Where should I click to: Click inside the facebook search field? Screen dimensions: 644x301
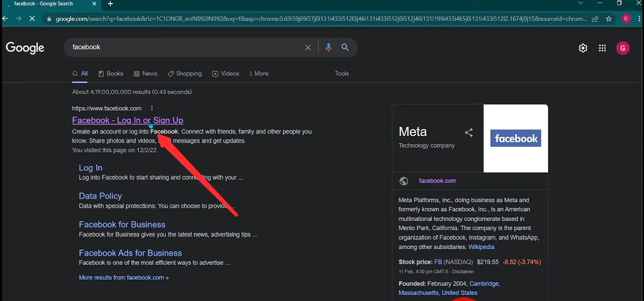click(x=183, y=47)
